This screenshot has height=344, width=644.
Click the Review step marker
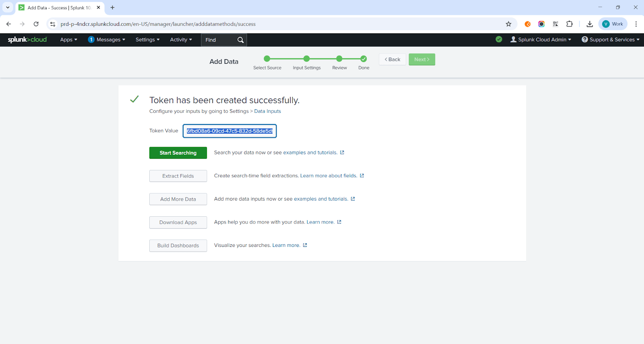click(339, 59)
